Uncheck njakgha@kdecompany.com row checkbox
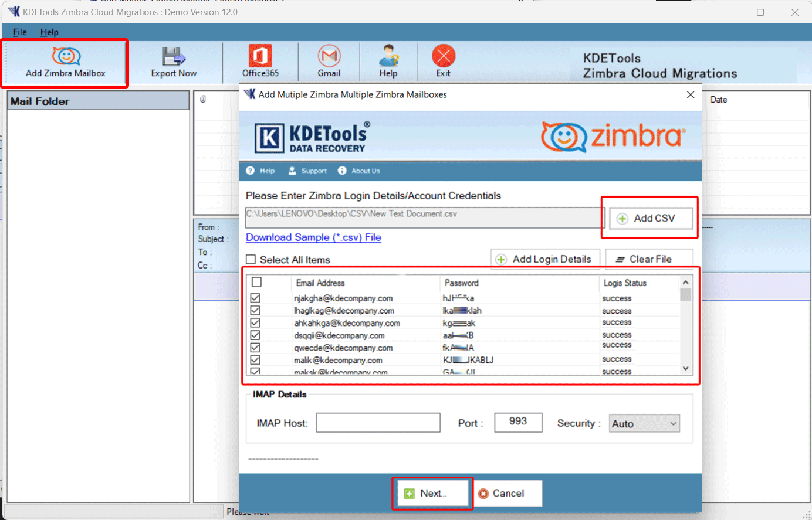Image resolution: width=812 pixels, height=520 pixels. [255, 298]
